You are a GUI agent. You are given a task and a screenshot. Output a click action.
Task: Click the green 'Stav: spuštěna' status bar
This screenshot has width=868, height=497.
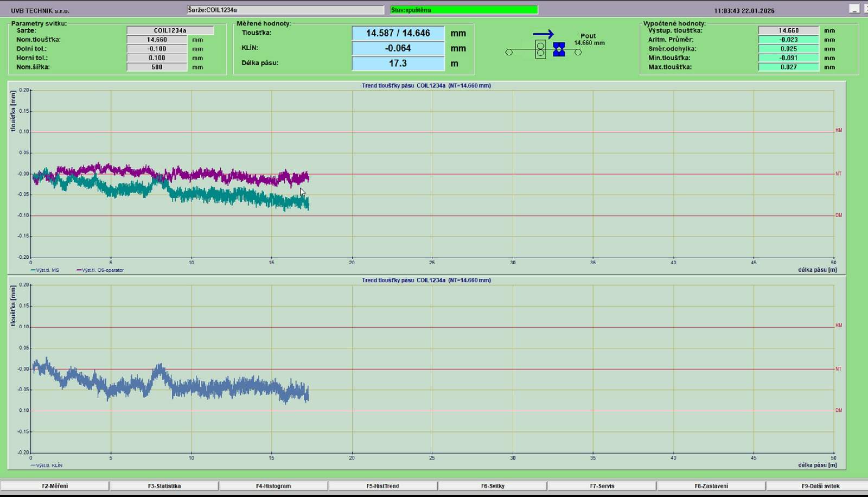click(464, 10)
